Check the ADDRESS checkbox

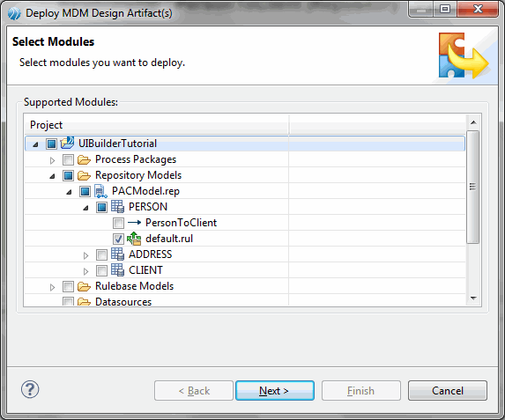(101, 254)
